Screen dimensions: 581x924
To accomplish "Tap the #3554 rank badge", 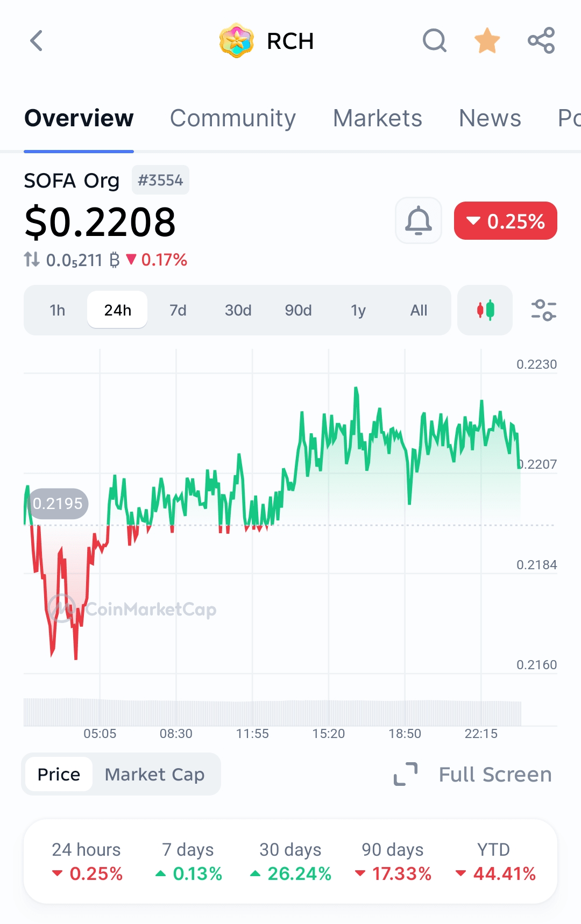I will [160, 180].
